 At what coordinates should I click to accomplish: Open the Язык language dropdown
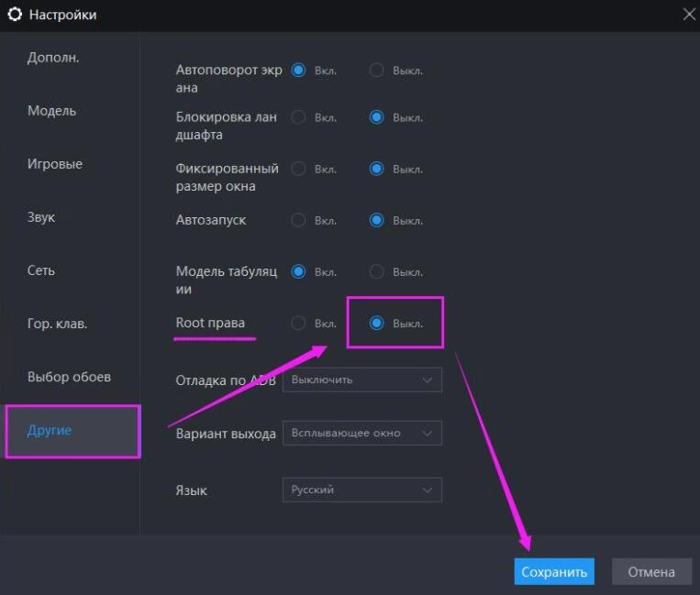point(361,490)
